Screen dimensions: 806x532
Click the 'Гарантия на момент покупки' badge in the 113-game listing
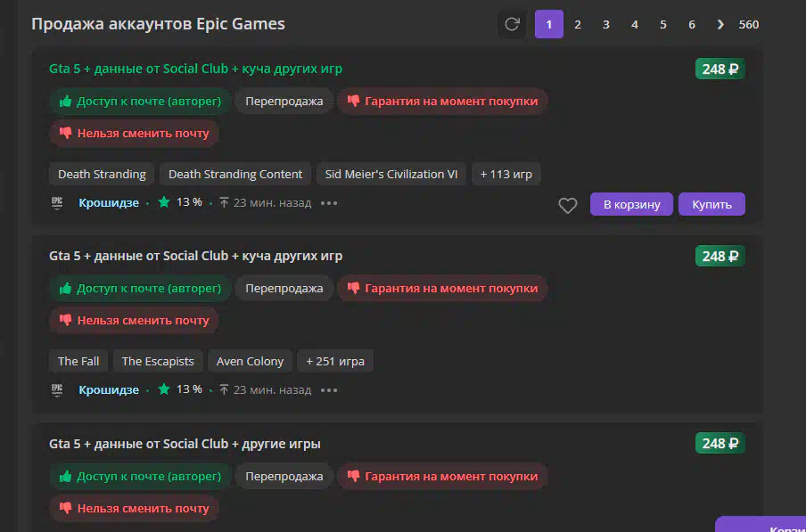pos(442,102)
